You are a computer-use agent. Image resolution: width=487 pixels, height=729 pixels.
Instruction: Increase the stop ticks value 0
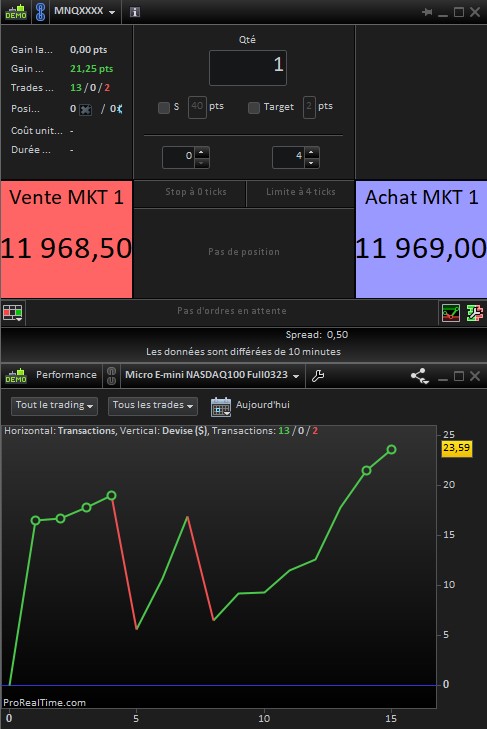(201, 152)
